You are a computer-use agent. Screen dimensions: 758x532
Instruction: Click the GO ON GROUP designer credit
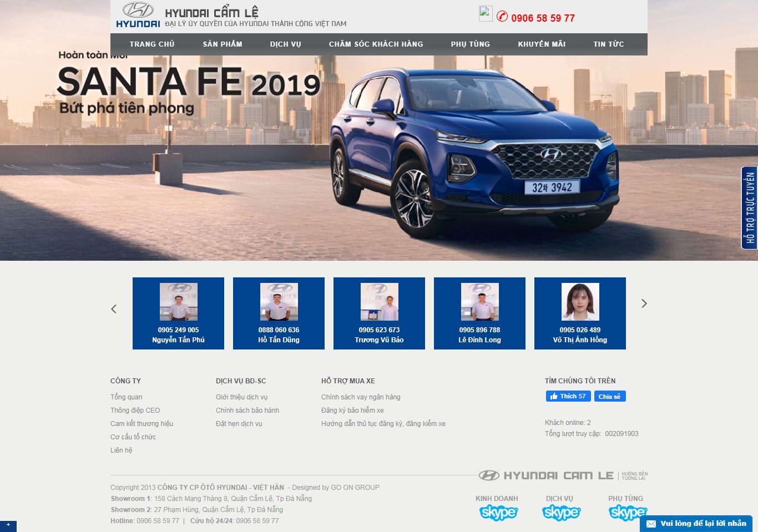[355, 487]
